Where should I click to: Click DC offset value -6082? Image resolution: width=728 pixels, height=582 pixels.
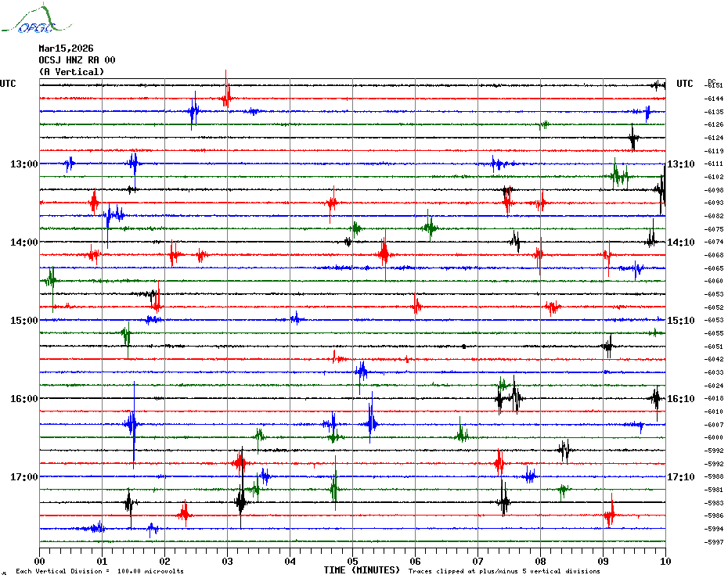point(714,216)
